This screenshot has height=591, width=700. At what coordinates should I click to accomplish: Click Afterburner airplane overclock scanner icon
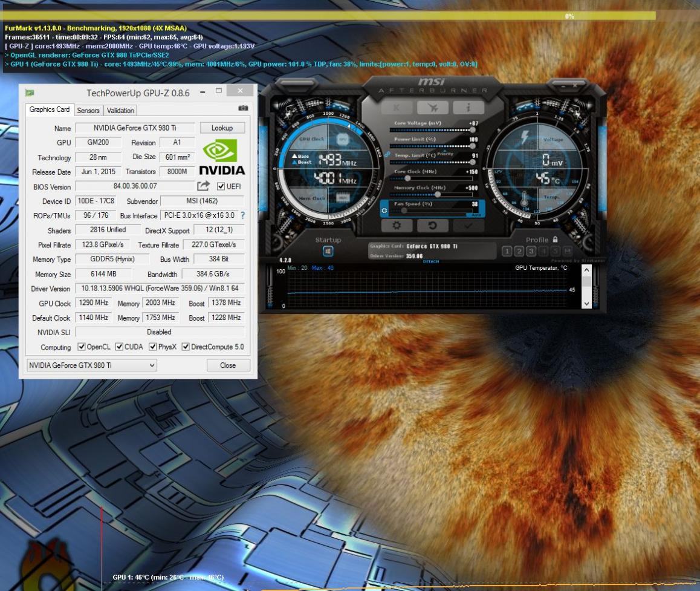tap(432, 107)
